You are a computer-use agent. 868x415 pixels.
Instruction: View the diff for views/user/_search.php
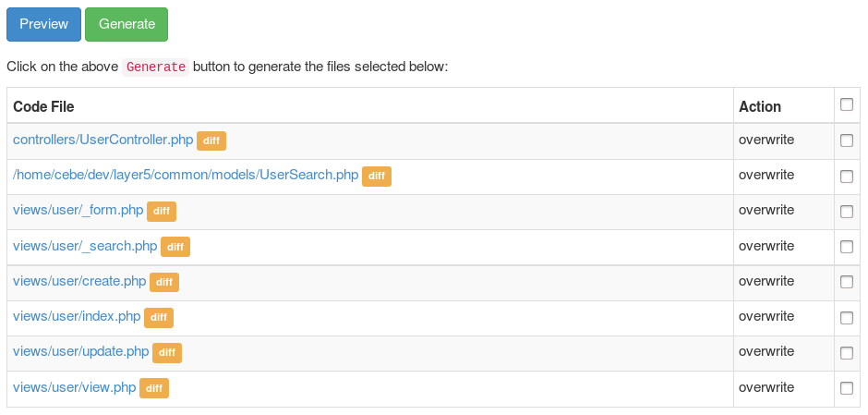[x=175, y=247]
